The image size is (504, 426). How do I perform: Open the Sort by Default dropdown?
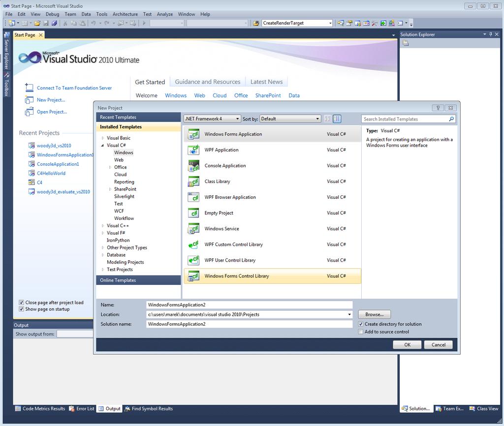pyautogui.click(x=290, y=119)
